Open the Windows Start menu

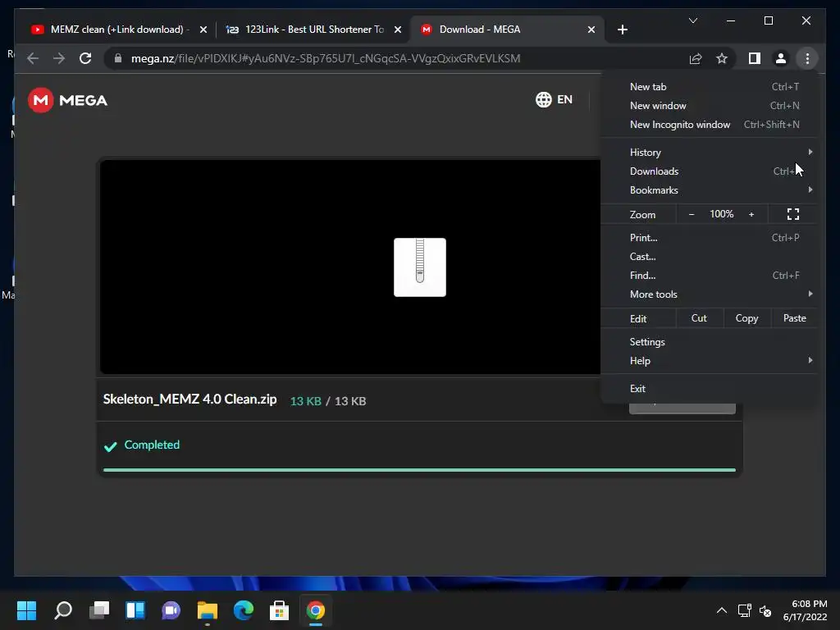[x=26, y=610]
